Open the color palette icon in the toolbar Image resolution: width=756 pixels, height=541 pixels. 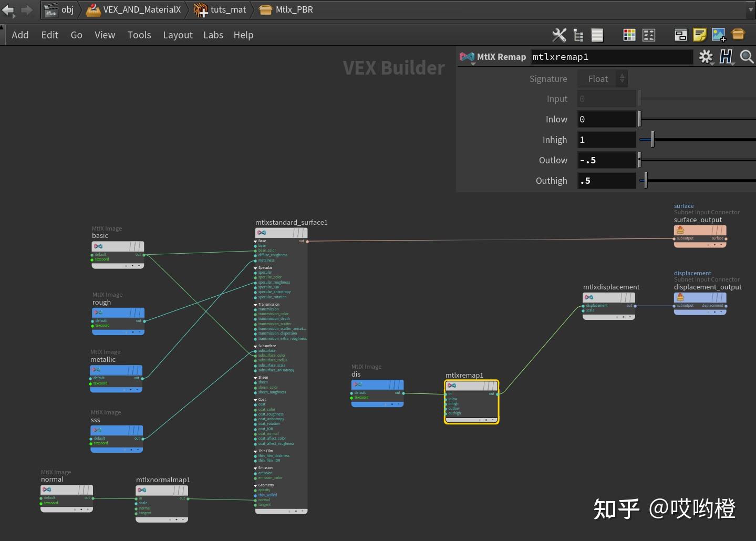point(629,35)
